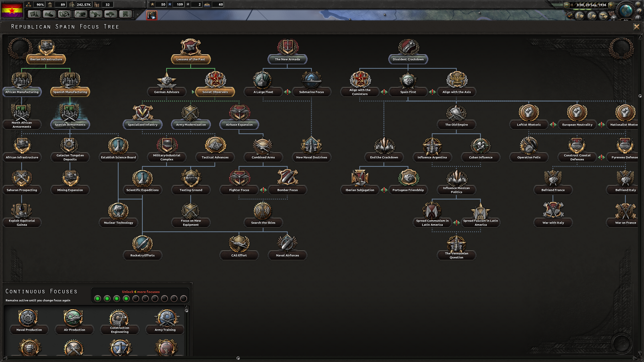Increase game speed with plus button
644x362 pixels.
point(611,5)
